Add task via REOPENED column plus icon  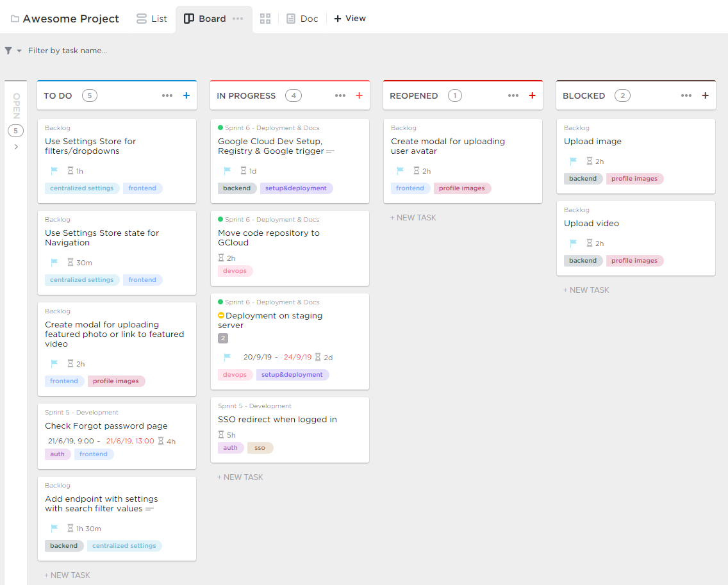tap(532, 95)
